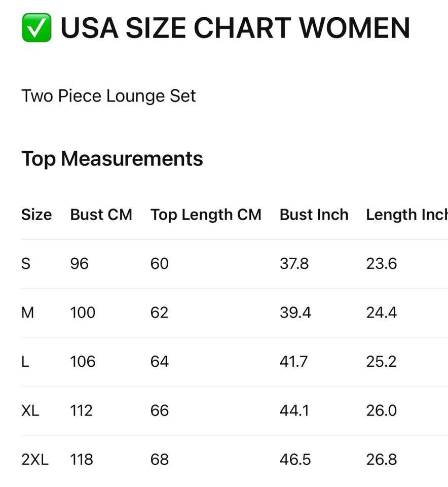Select the XL size row label
The height and width of the screenshot is (487, 448).
click(x=30, y=410)
